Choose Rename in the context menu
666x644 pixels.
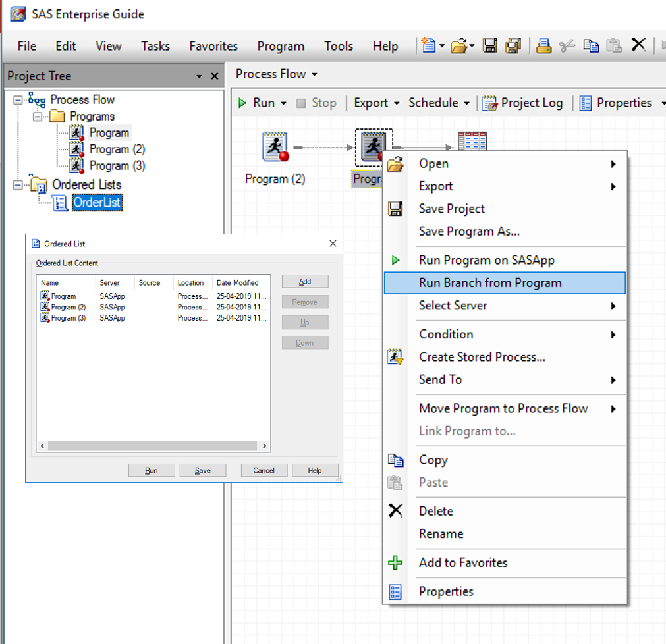505,533
